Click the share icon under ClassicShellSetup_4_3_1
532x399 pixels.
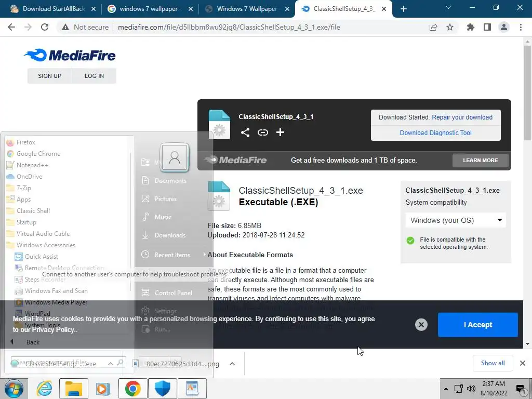tap(245, 132)
